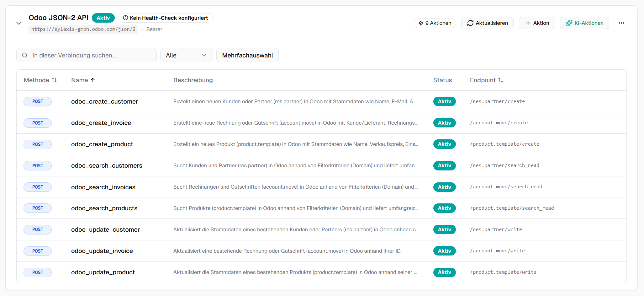Click description starting 'Erstellt ein neues Produkt'

click(x=296, y=144)
